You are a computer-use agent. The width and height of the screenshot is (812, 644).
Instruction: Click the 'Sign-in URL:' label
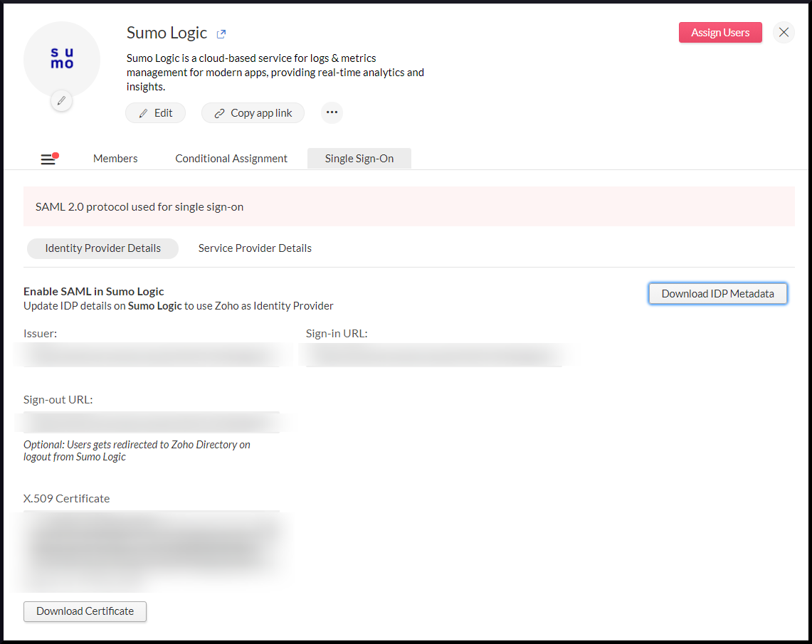(337, 334)
